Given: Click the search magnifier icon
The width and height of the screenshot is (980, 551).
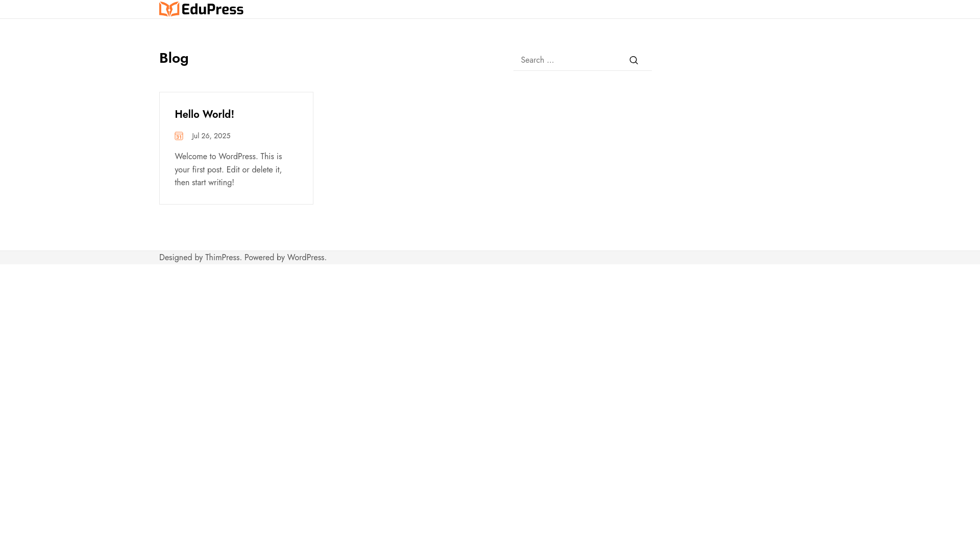Looking at the screenshot, I should pos(633,60).
